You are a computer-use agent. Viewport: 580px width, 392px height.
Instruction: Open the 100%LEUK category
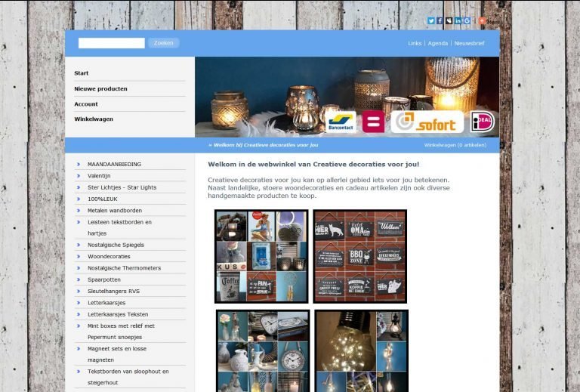(x=103, y=199)
